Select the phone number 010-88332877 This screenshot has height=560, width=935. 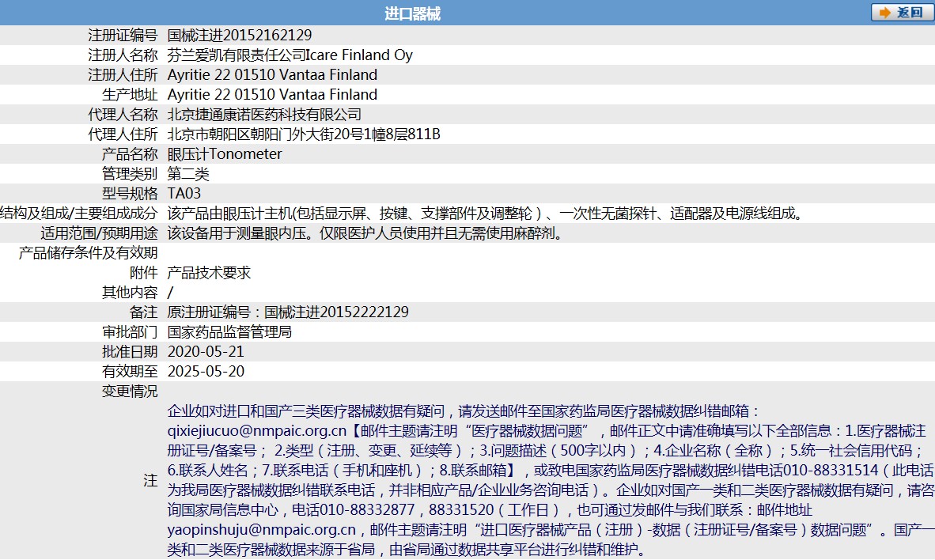[x=367, y=510]
